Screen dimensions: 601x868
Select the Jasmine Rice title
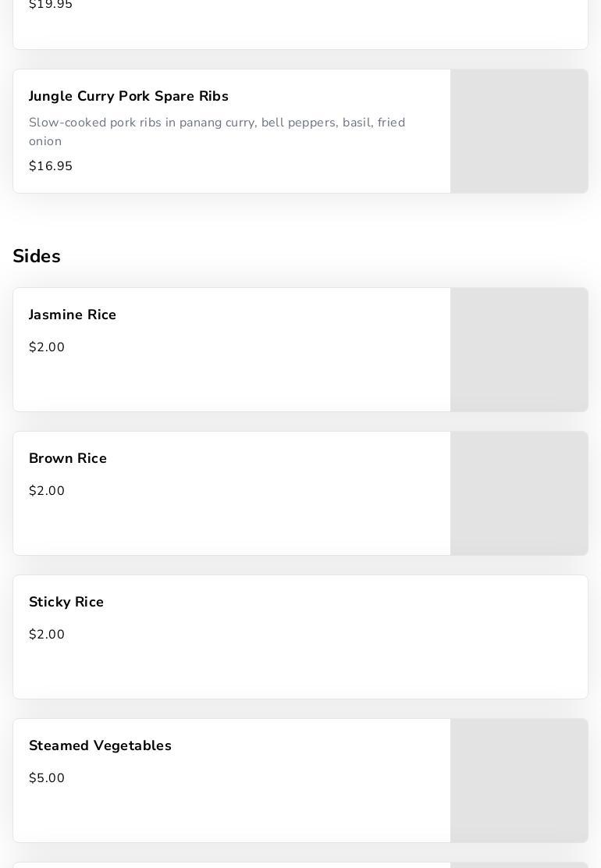pyautogui.click(x=73, y=315)
